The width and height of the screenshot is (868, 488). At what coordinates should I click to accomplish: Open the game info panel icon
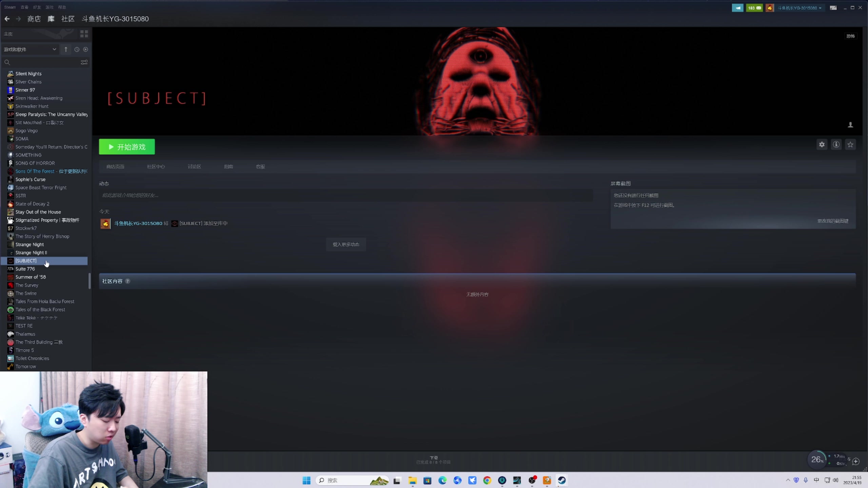(836, 145)
